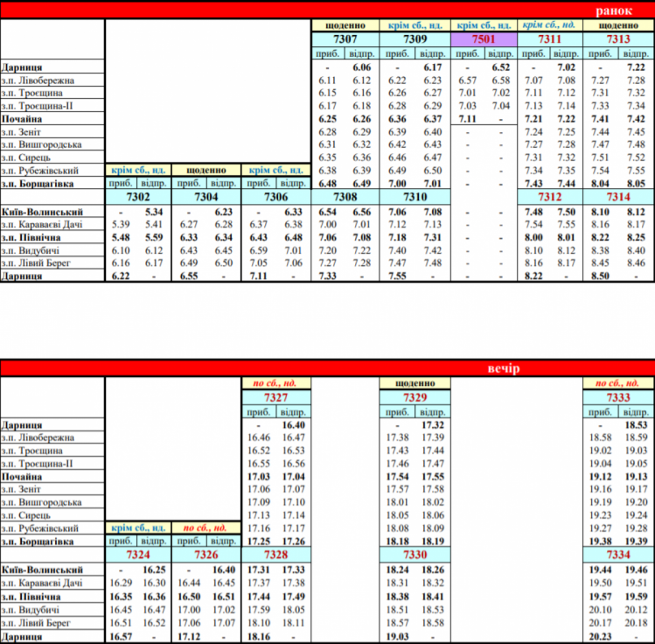Select train number 7308
The width and height of the screenshot is (655, 644).
(345, 197)
